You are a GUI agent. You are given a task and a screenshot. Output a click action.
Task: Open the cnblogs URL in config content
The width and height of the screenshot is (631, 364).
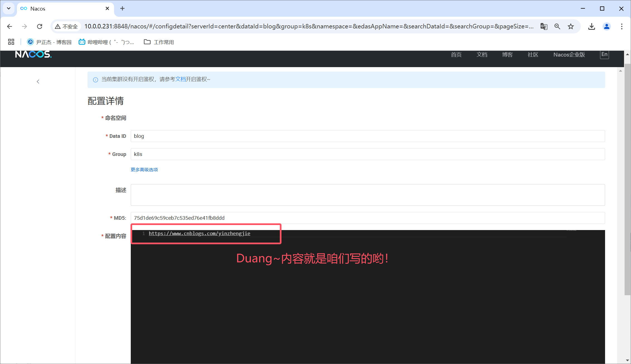[x=199, y=233]
